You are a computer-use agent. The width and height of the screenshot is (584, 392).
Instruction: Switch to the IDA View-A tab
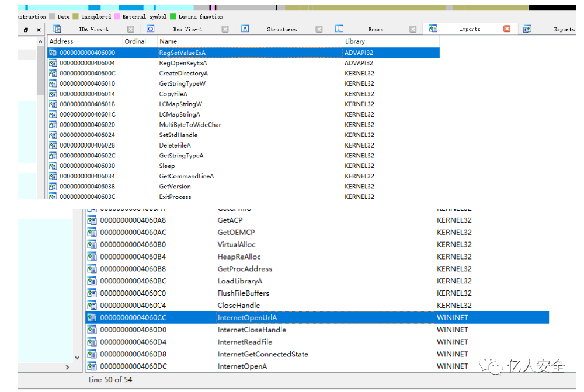[93, 29]
